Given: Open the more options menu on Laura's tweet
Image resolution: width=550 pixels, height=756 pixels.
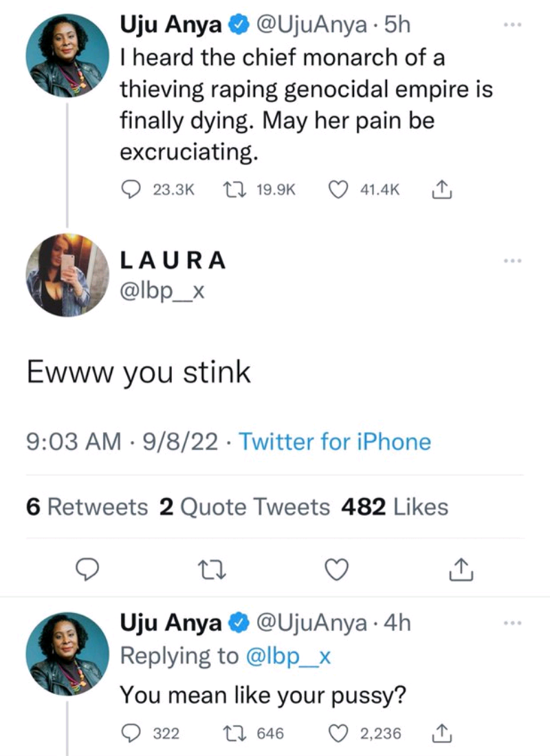Looking at the screenshot, I should click(x=513, y=261).
